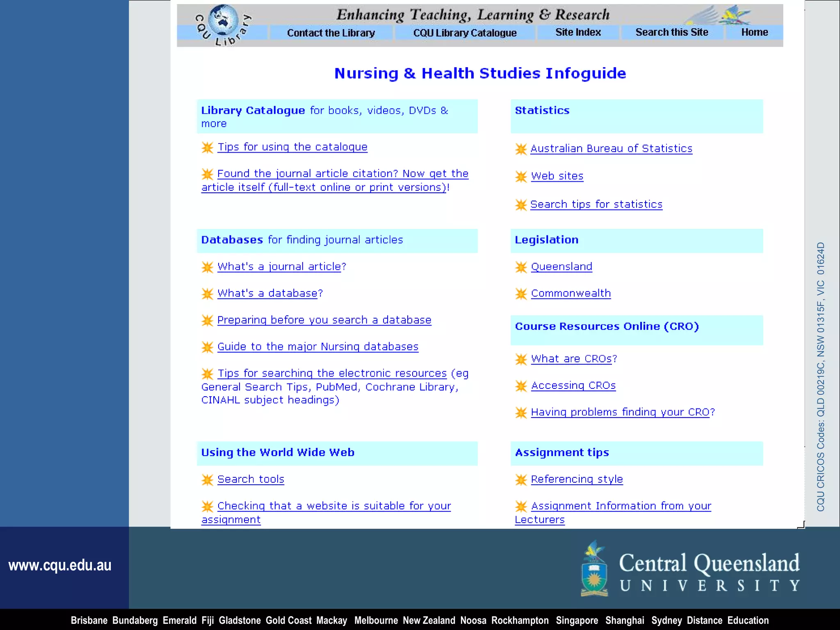
Task: Open Australian Bureau of Statistics link
Action: pos(611,148)
